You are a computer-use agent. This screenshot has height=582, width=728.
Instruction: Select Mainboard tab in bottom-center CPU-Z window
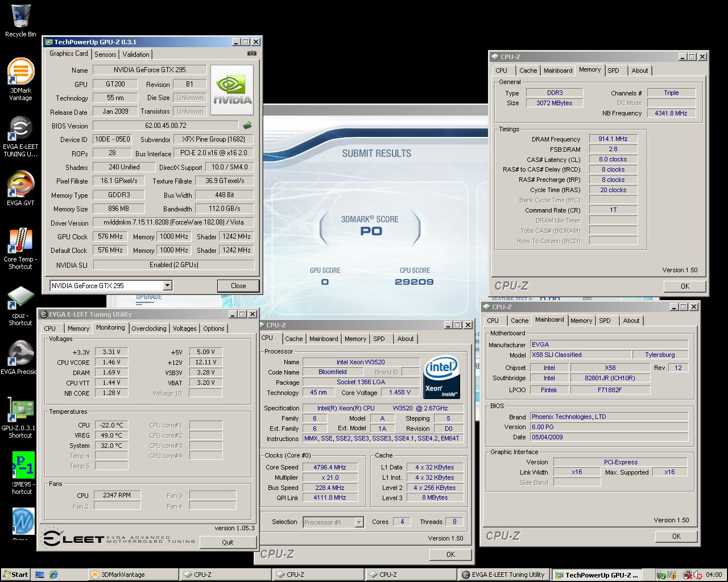click(x=324, y=339)
